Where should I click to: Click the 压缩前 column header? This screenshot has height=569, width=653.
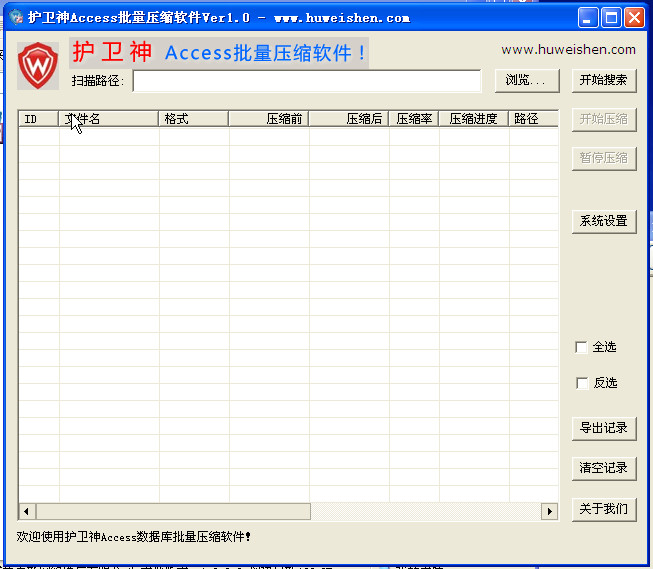click(268, 119)
